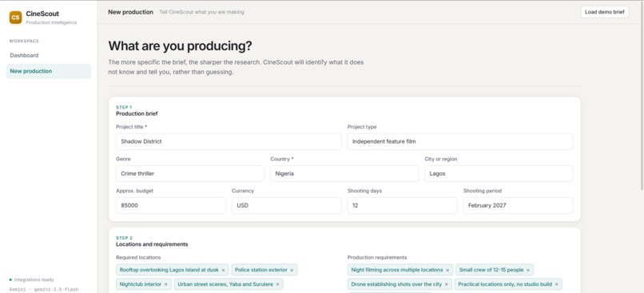The height and width of the screenshot is (293, 644).
Task: Click the Gemini model name text
Action: [43, 289]
